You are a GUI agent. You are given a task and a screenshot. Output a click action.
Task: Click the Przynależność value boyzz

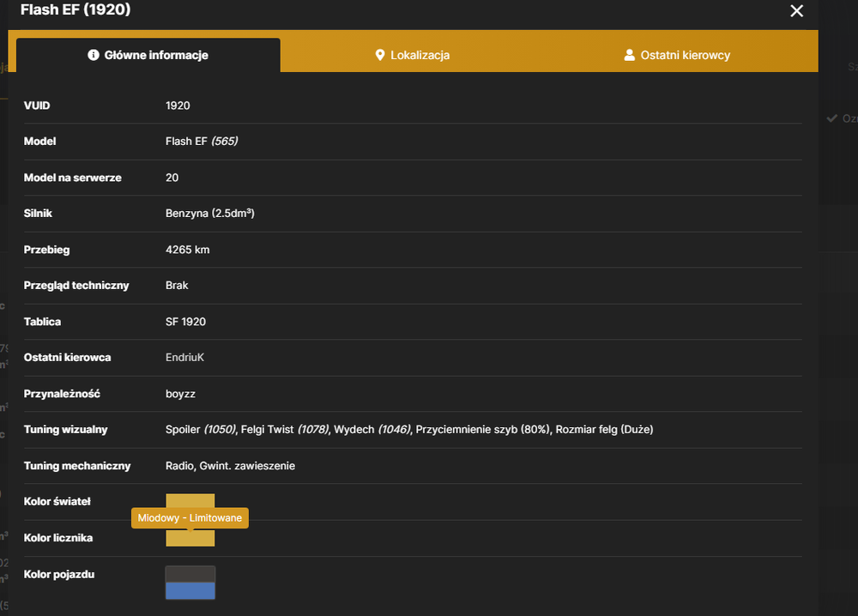click(180, 394)
